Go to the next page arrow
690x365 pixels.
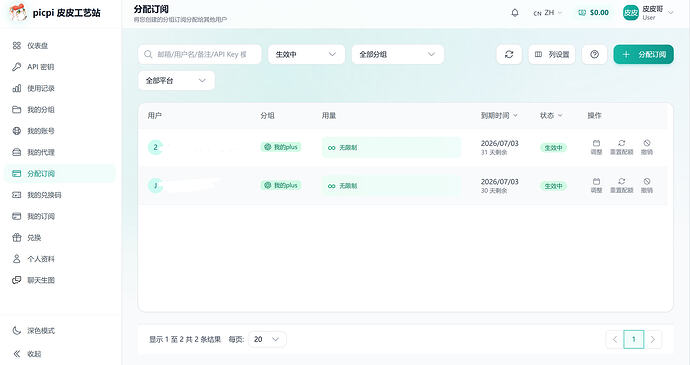click(653, 339)
